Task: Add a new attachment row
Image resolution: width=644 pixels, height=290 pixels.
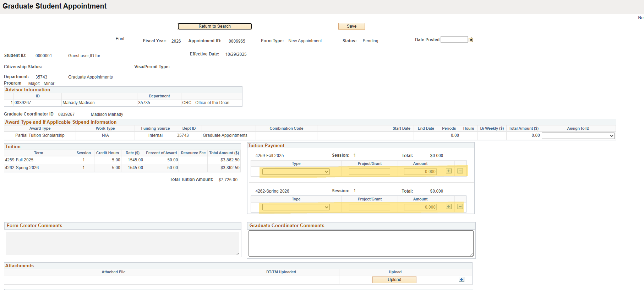Action: point(461,279)
